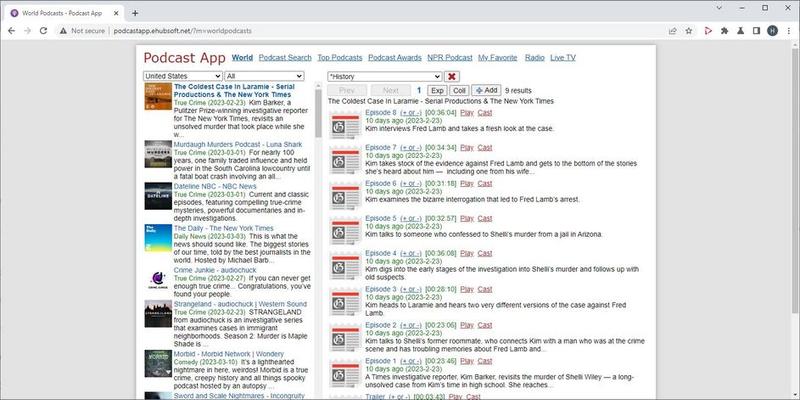Screen dimensions: 800x400
Task: Click the Episode 2 news thumbnail icon
Action: pos(345,337)
